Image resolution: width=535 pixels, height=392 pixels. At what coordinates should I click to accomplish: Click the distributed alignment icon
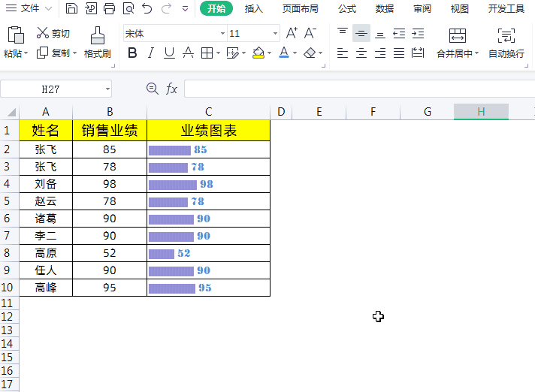pos(418,53)
